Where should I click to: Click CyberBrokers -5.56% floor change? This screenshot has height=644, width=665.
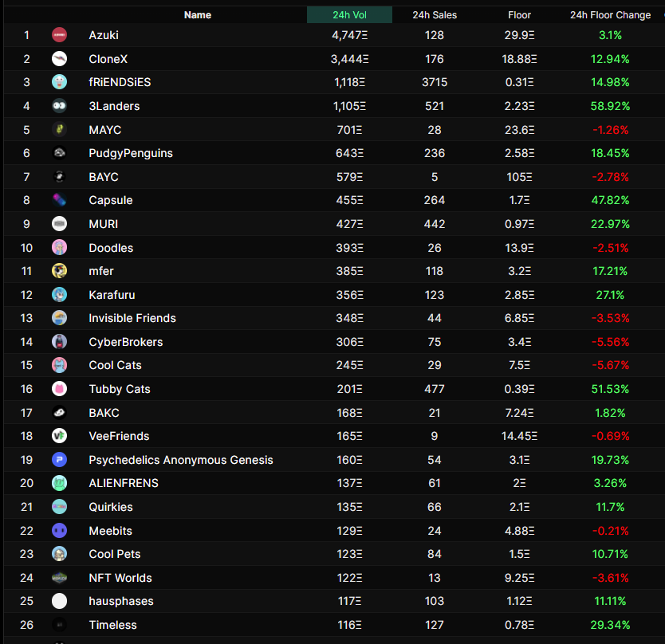[x=610, y=341]
